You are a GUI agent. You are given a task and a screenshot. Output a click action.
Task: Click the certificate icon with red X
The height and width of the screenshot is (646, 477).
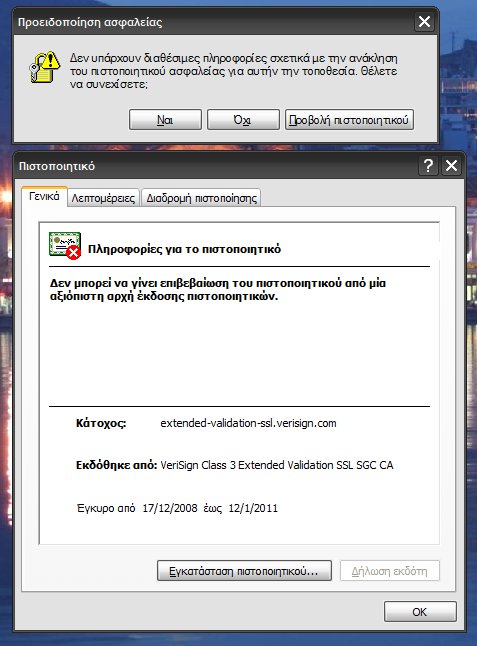coord(65,246)
